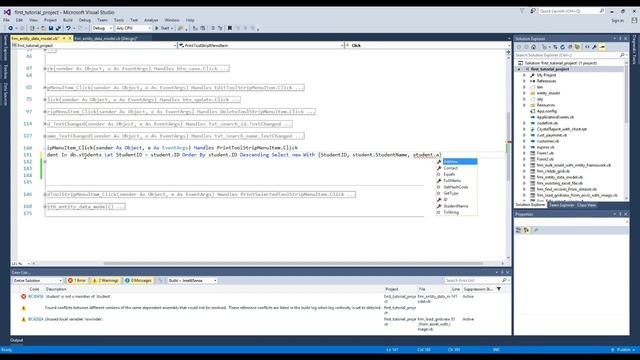Viewport: 640px width, 360px height.
Task: Expand the collapsed code region at line 47
Action: point(45,69)
